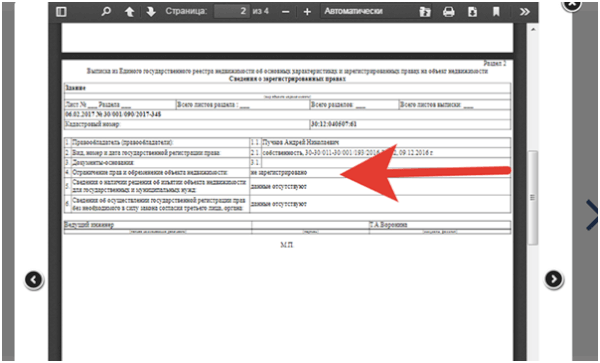This screenshot has width=600, height=363.
Task: Select text 'не зарегистрировано'
Action: click(x=279, y=173)
